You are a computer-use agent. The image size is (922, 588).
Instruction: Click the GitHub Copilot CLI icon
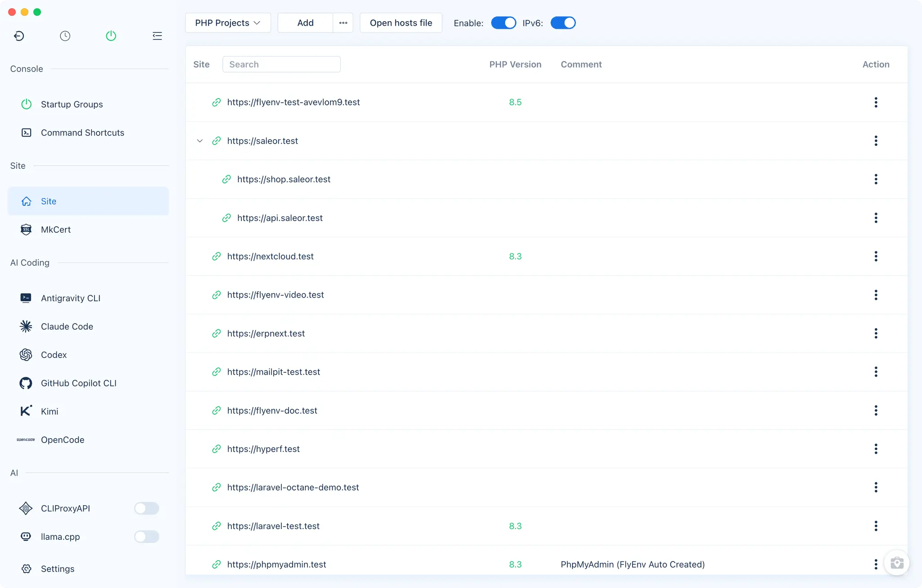26,383
